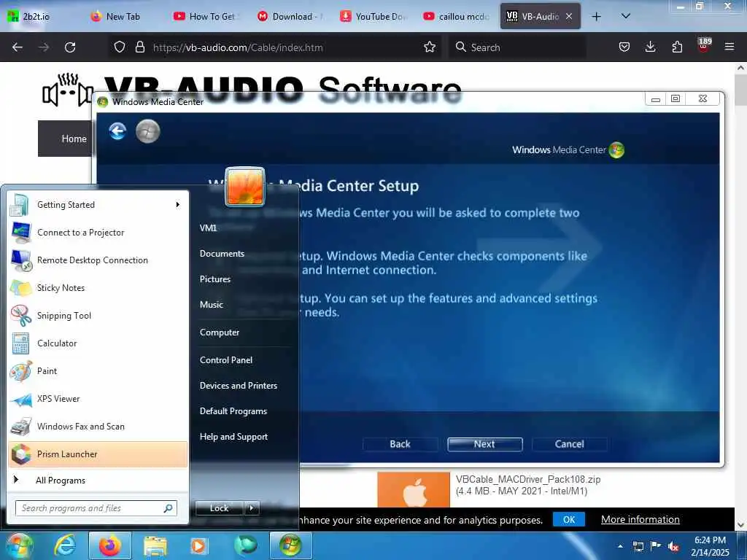Open Music library
This screenshot has width=747, height=560.
tap(211, 305)
